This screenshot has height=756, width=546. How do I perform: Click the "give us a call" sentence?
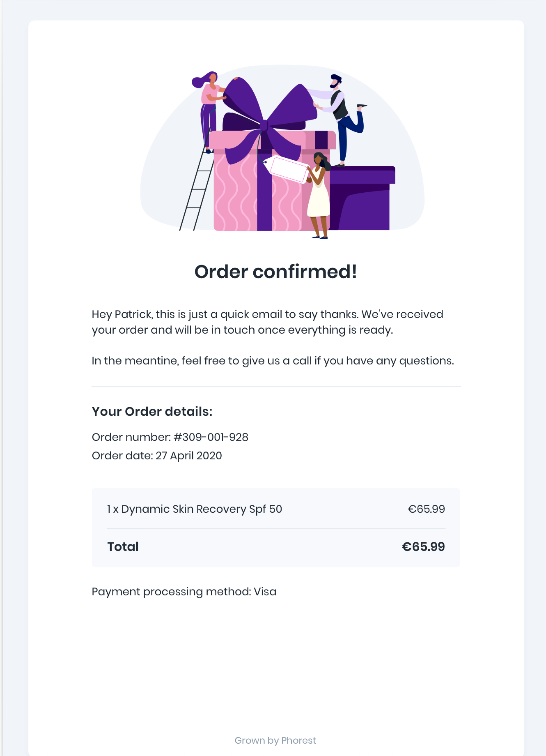pos(273,361)
